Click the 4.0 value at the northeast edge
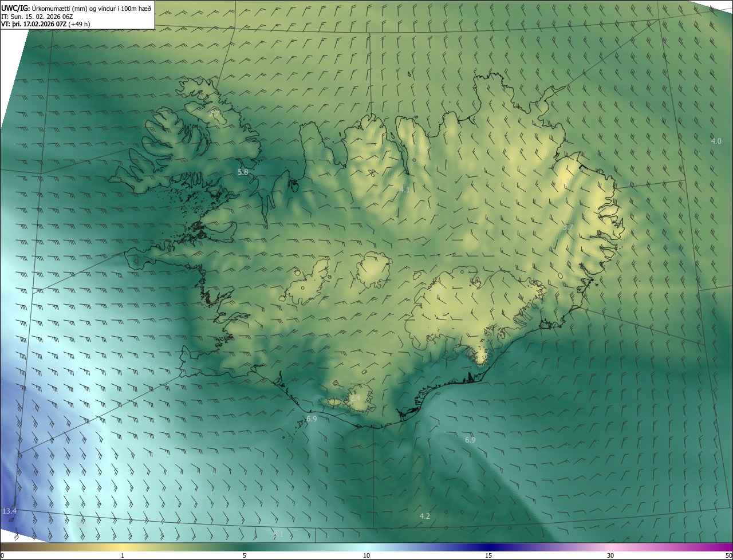Screen dimensions: 733x560 tap(716, 141)
